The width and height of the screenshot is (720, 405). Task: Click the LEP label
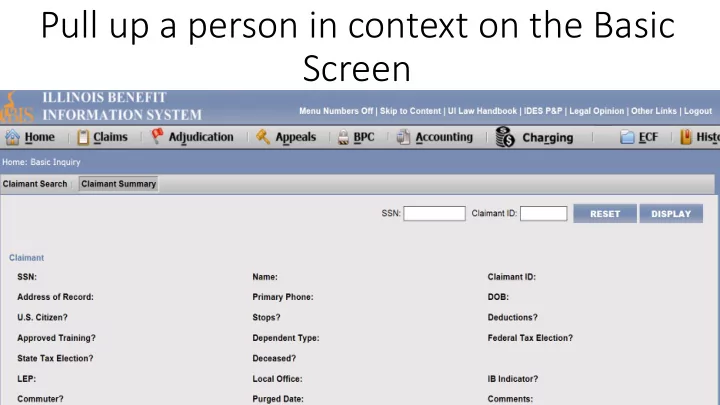click(26, 379)
